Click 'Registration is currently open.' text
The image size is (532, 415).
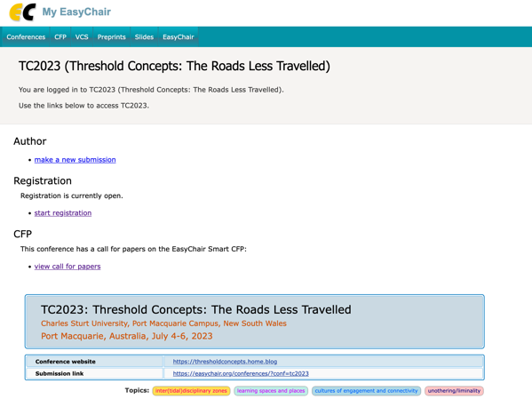pyautogui.click(x=72, y=196)
